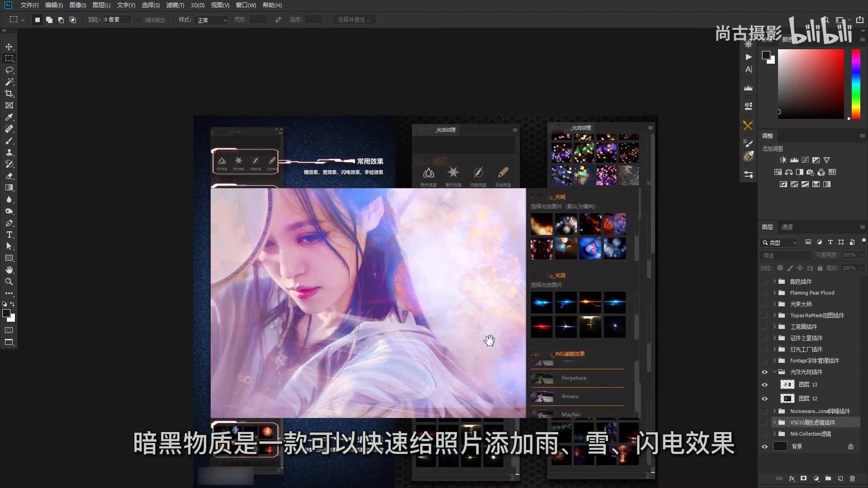Create a new layer group
868x488 pixels.
point(828,478)
